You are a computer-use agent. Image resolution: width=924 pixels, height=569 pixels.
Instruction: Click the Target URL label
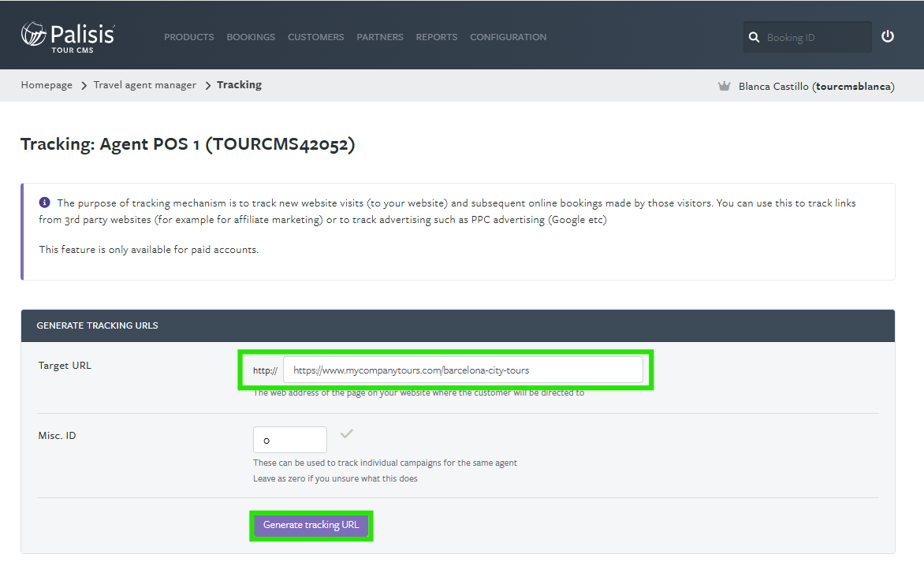coord(65,365)
